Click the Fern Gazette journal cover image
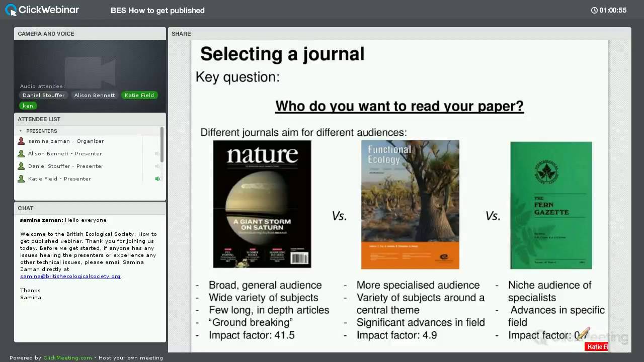The image size is (644, 362). pyautogui.click(x=551, y=205)
